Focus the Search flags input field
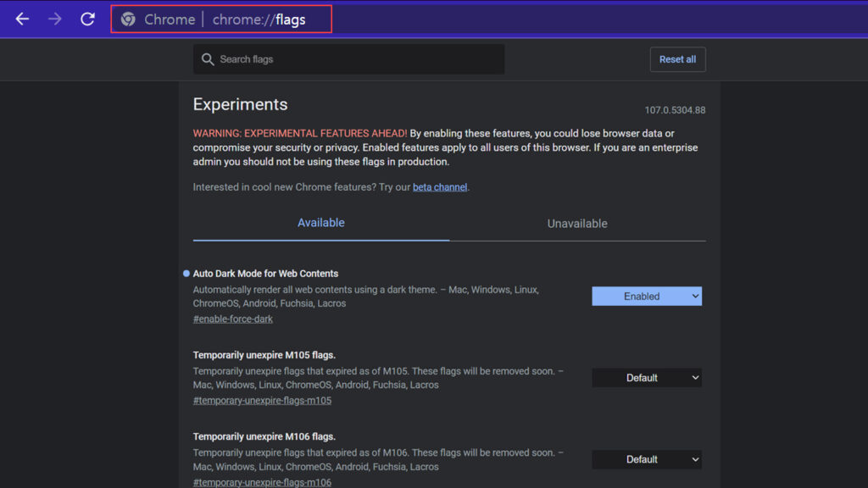 coord(348,59)
